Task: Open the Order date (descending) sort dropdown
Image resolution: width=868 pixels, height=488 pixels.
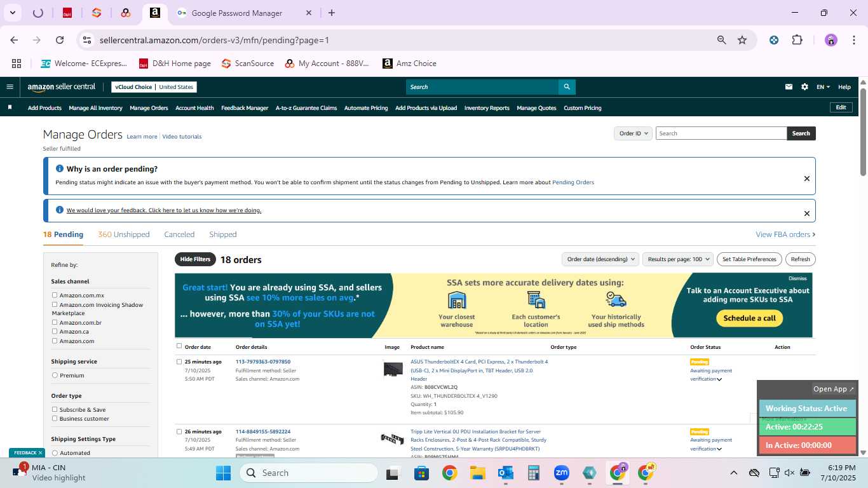Action: pyautogui.click(x=600, y=259)
